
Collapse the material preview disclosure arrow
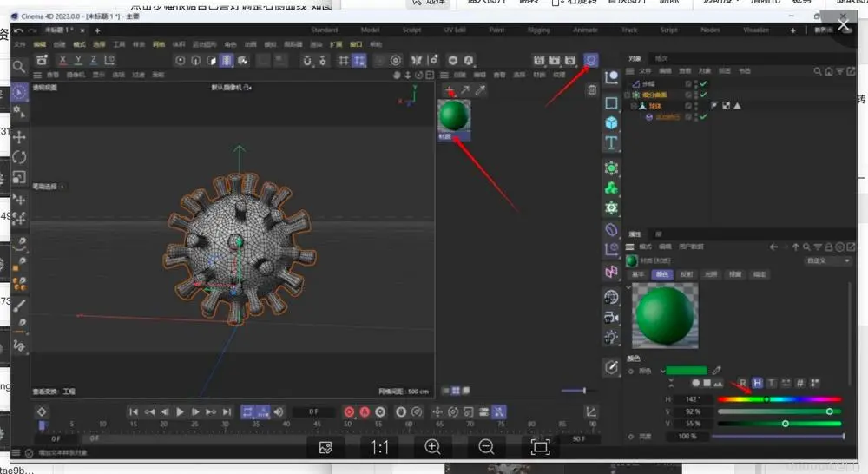[628, 286]
